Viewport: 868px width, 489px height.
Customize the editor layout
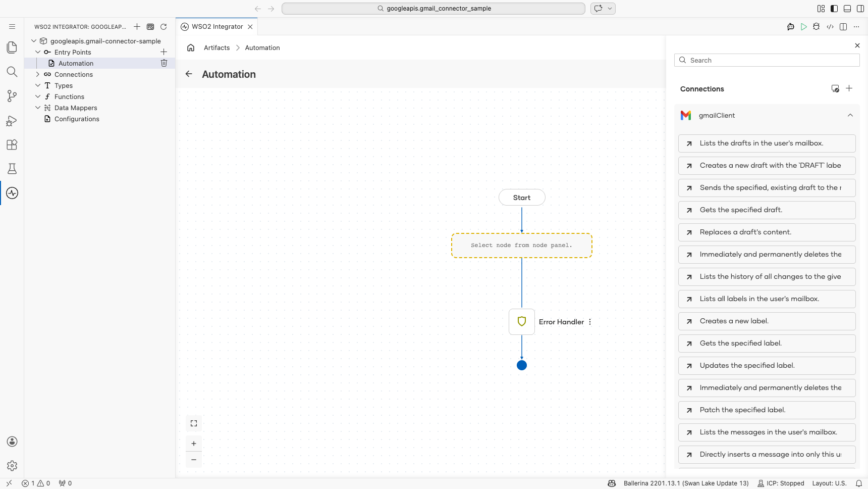(821, 9)
